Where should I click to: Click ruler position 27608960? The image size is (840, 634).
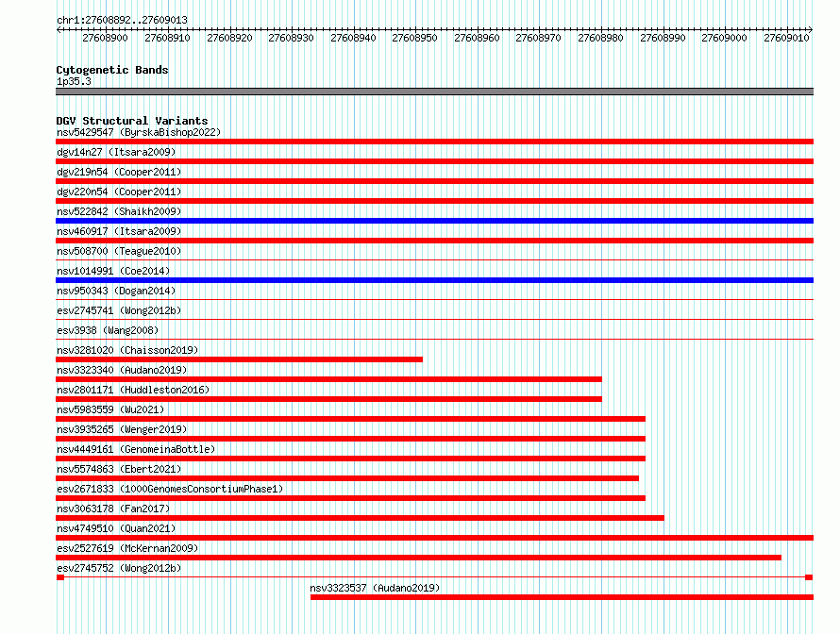[x=478, y=38]
